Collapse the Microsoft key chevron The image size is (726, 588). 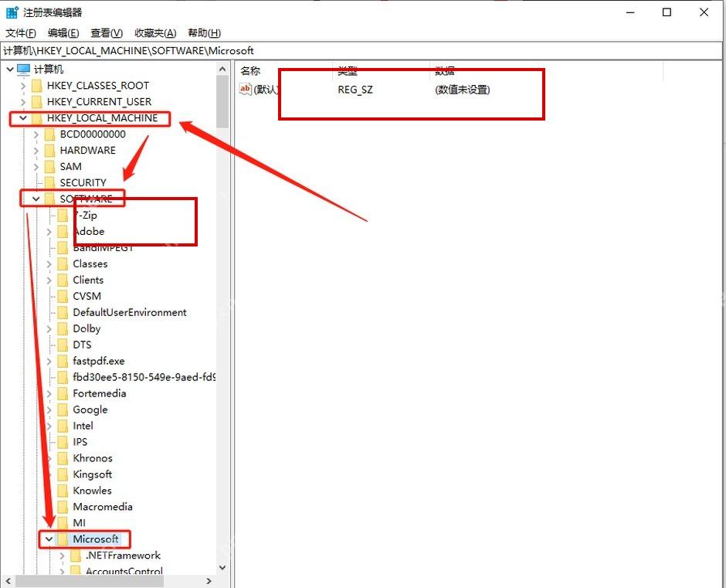[49, 539]
